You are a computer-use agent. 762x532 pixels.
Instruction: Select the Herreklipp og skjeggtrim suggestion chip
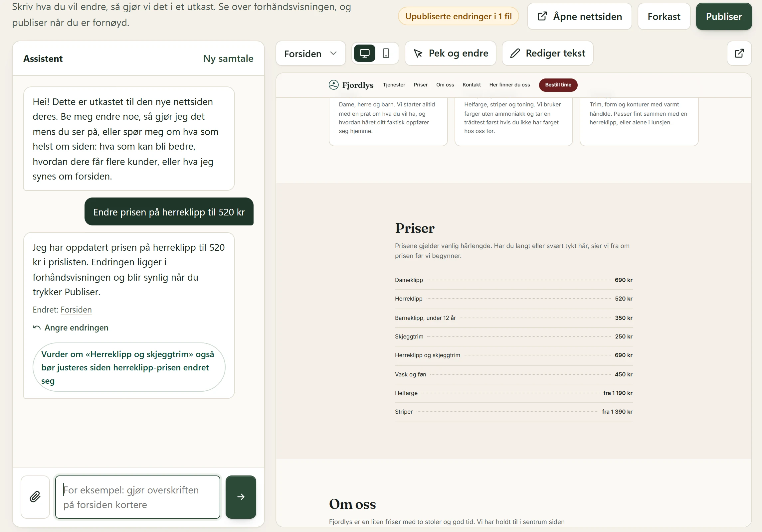(129, 367)
